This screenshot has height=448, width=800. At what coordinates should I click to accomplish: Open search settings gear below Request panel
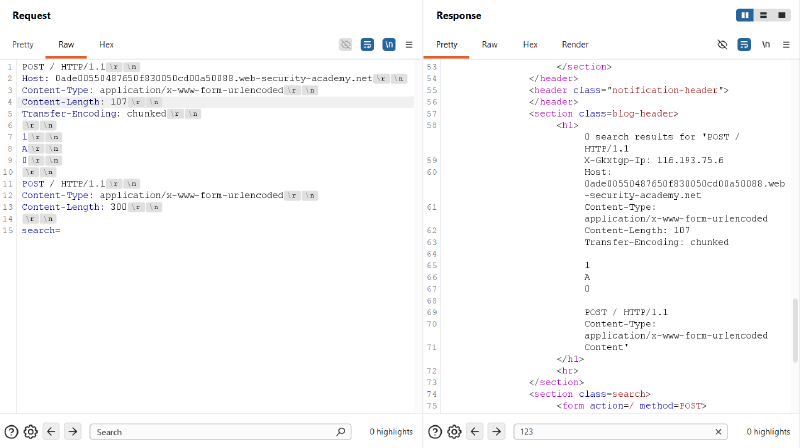pos(31,432)
